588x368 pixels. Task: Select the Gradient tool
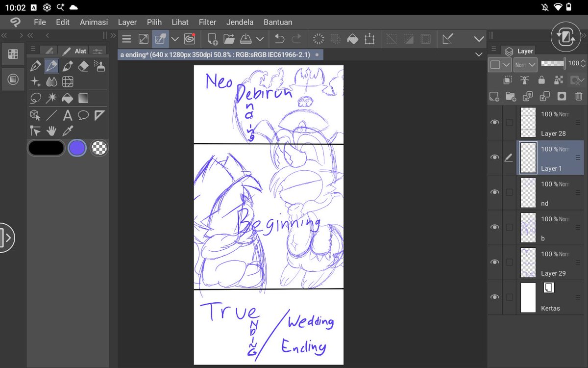(84, 99)
